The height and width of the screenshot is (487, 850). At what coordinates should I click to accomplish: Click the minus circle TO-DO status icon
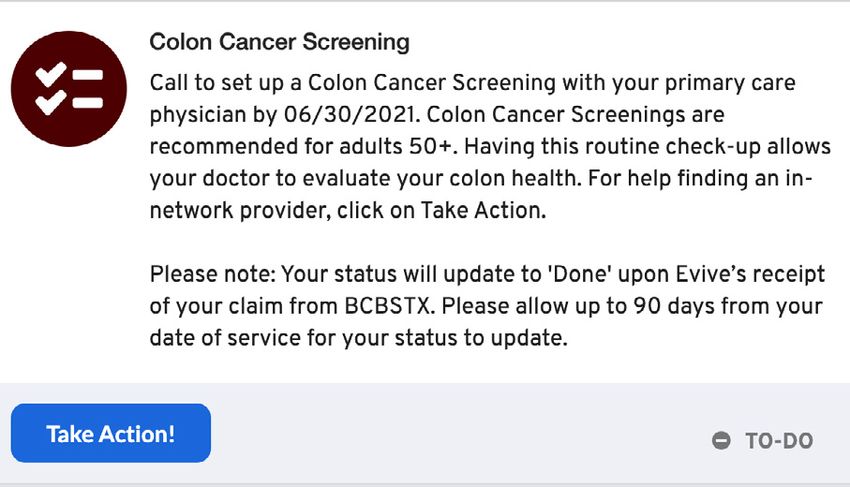[x=721, y=440]
